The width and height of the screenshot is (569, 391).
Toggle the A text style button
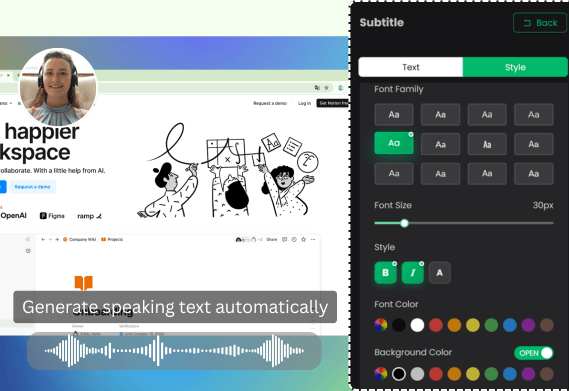pos(439,273)
